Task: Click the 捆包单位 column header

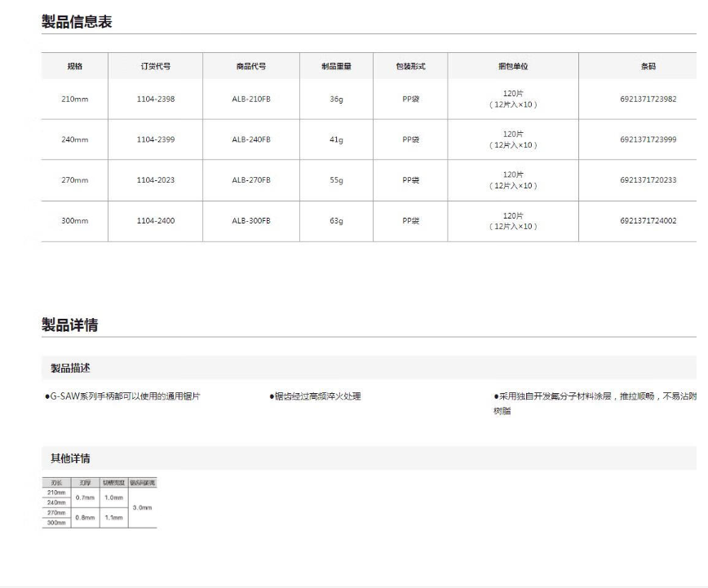Action: point(513,66)
